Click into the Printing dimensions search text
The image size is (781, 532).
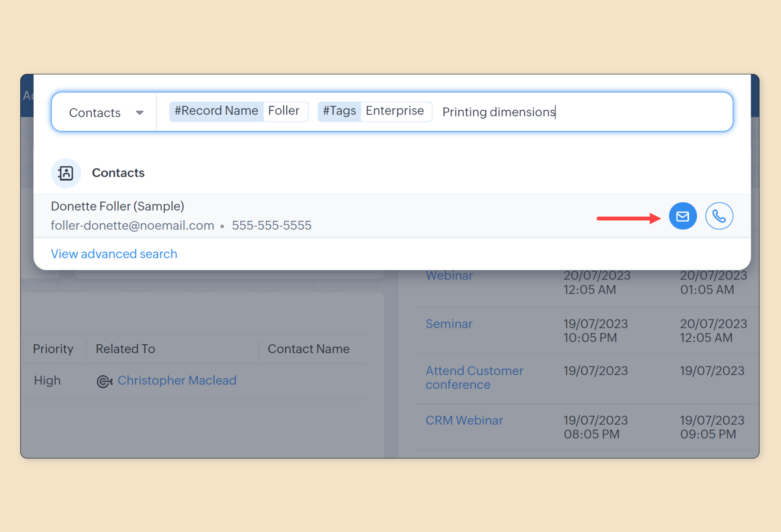point(498,112)
